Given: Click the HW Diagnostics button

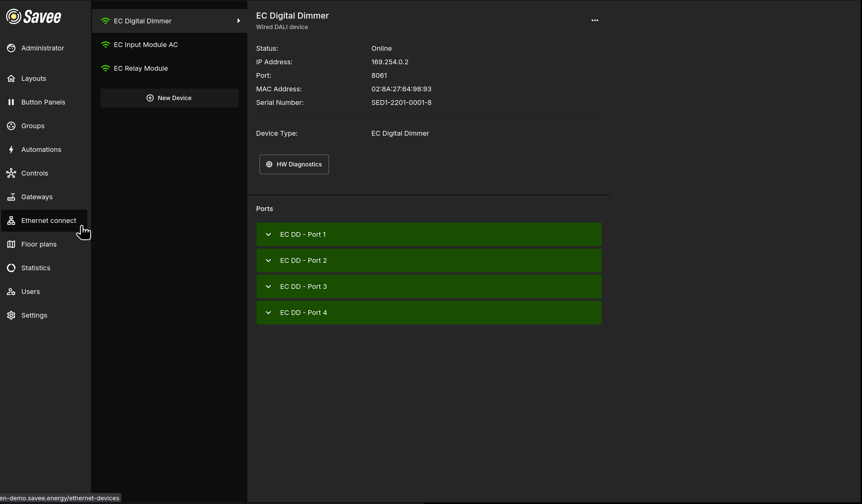Looking at the screenshot, I should click(x=294, y=164).
